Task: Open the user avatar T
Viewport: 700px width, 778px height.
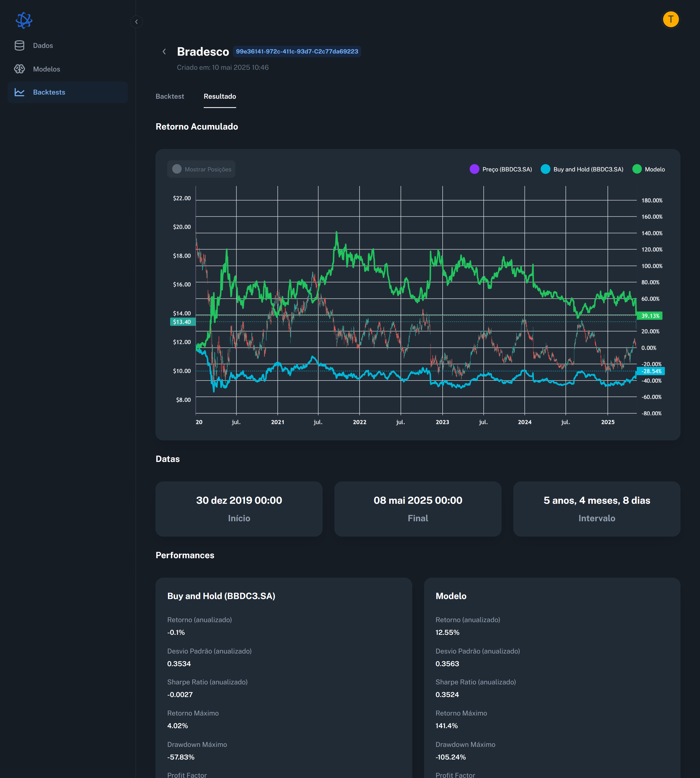Action: [x=671, y=19]
